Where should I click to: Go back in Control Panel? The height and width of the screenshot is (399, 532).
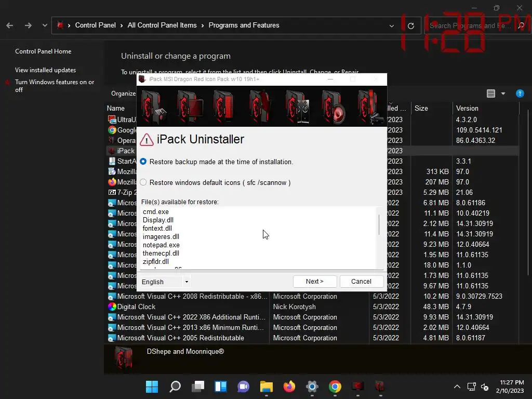(x=9, y=25)
